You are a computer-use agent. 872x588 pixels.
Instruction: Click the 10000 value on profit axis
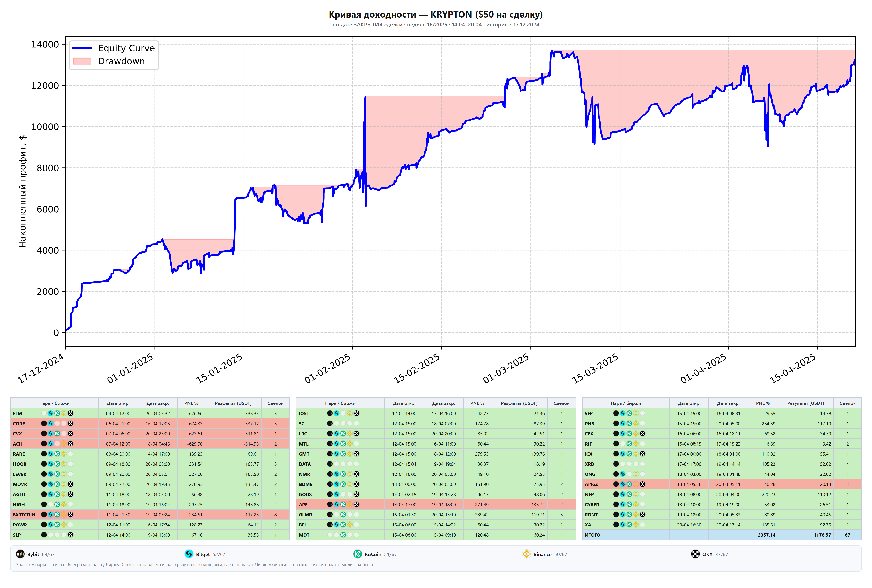45,127
